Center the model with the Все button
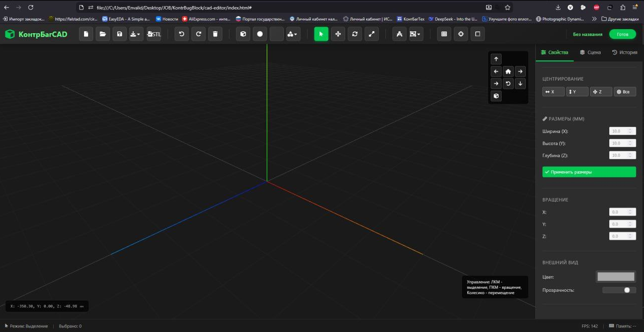The width and height of the screenshot is (644, 332). (625, 91)
